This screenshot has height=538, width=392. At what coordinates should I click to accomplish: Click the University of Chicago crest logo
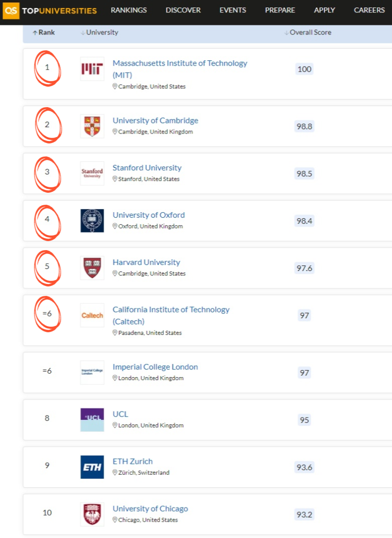(92, 515)
